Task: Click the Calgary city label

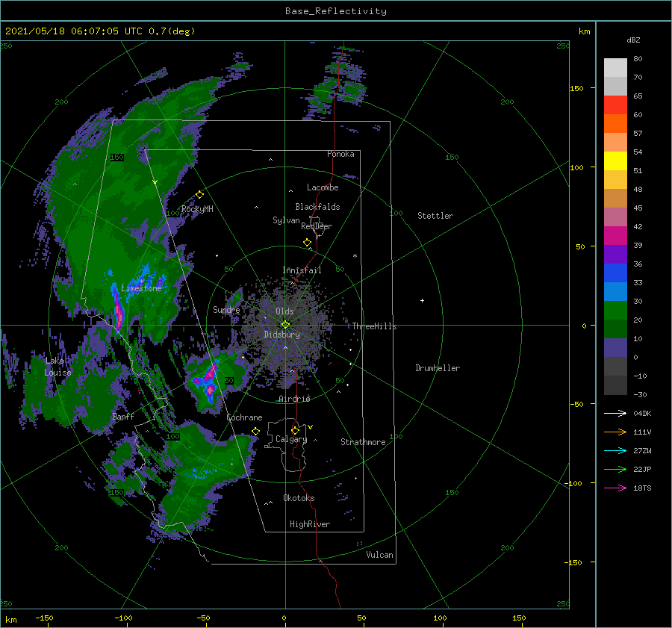Action: click(x=291, y=439)
